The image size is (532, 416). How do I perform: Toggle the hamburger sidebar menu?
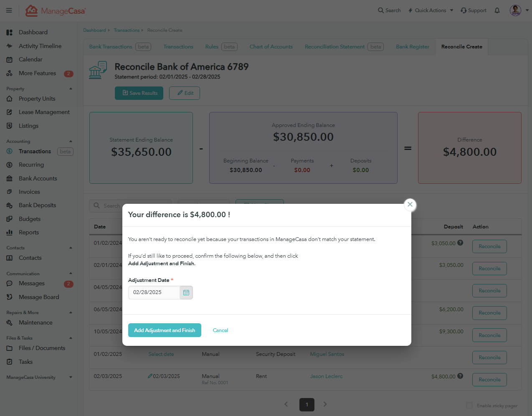pyautogui.click(x=9, y=10)
